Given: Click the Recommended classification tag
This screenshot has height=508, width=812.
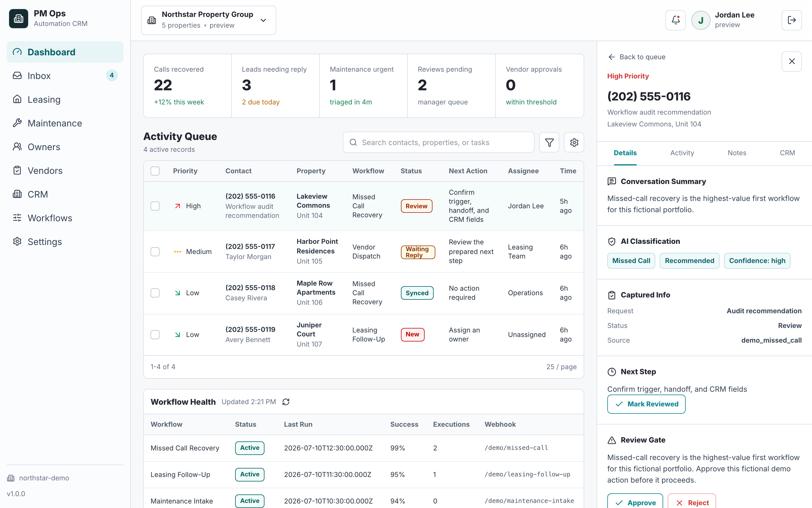Looking at the screenshot, I should (x=689, y=261).
